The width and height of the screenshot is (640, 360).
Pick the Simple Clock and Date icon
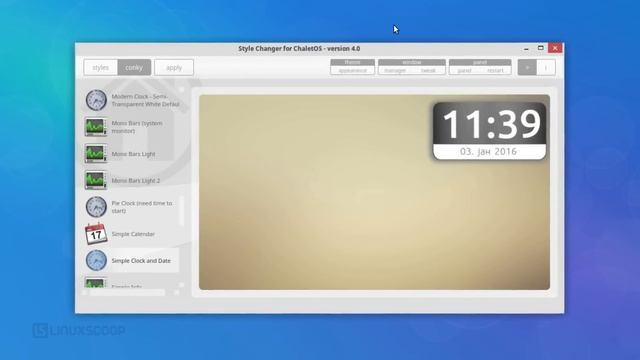click(96, 260)
